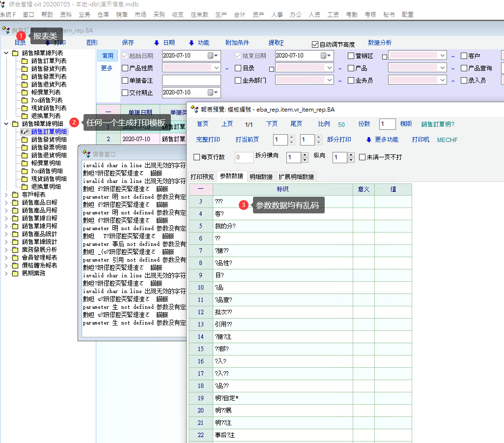This screenshot has height=443, width=504.
Task: Click the 份数 copies input field
Action: click(387, 124)
